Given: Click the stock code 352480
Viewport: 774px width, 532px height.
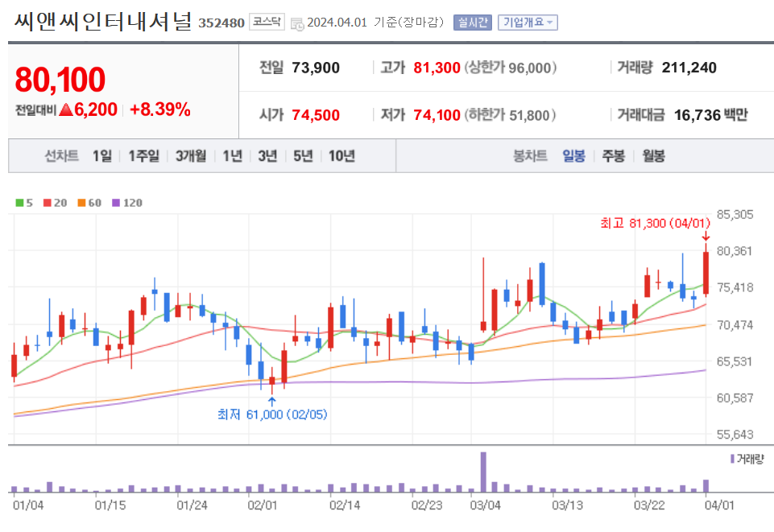Looking at the screenshot, I should [221, 23].
